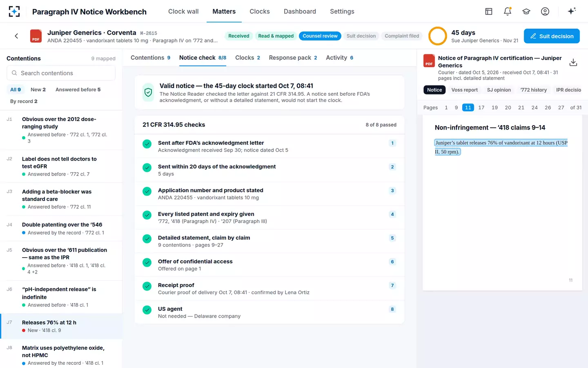Click the Suit decision button
Screen dimensions: 588x368
(552, 36)
